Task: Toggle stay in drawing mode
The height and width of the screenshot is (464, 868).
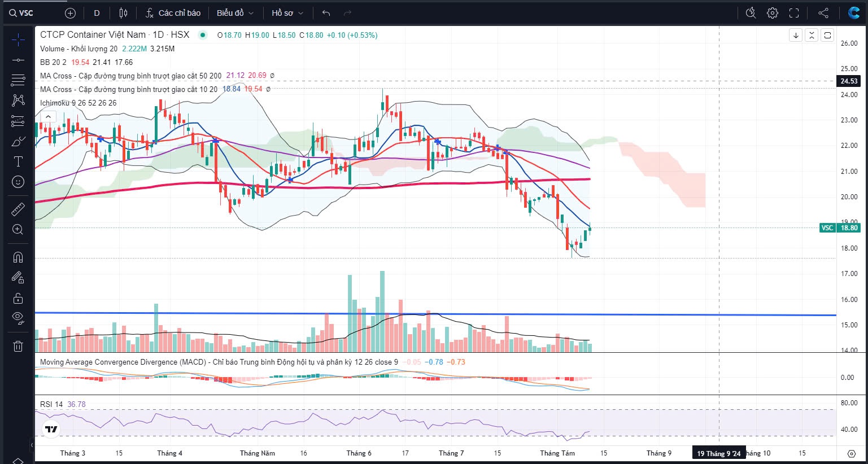Action: 18,278
